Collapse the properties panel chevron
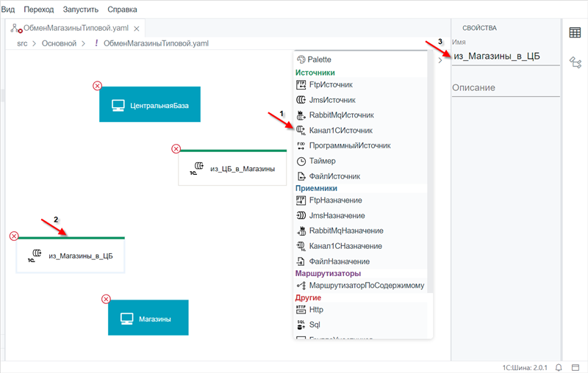 440,60
